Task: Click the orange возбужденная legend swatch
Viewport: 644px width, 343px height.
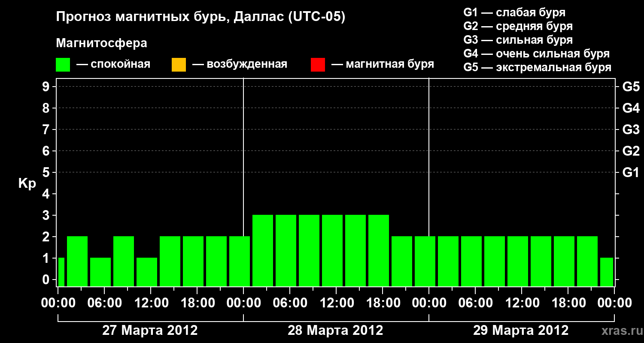Action: click(x=179, y=65)
